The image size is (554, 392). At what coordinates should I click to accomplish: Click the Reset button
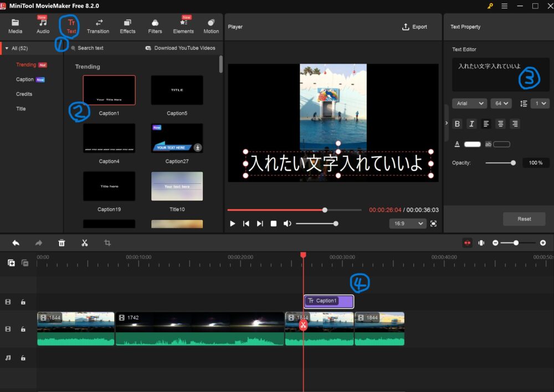524,219
